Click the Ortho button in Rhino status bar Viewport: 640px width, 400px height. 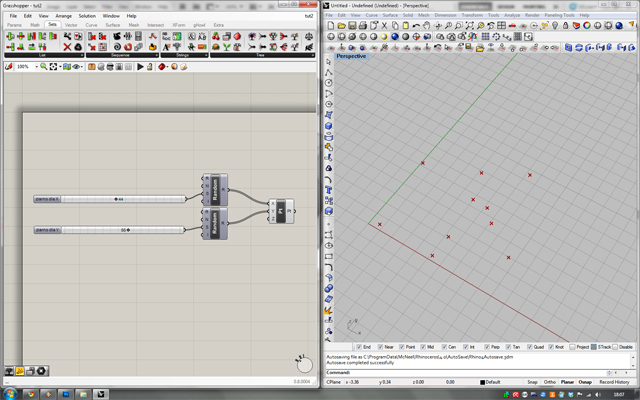(x=550, y=382)
